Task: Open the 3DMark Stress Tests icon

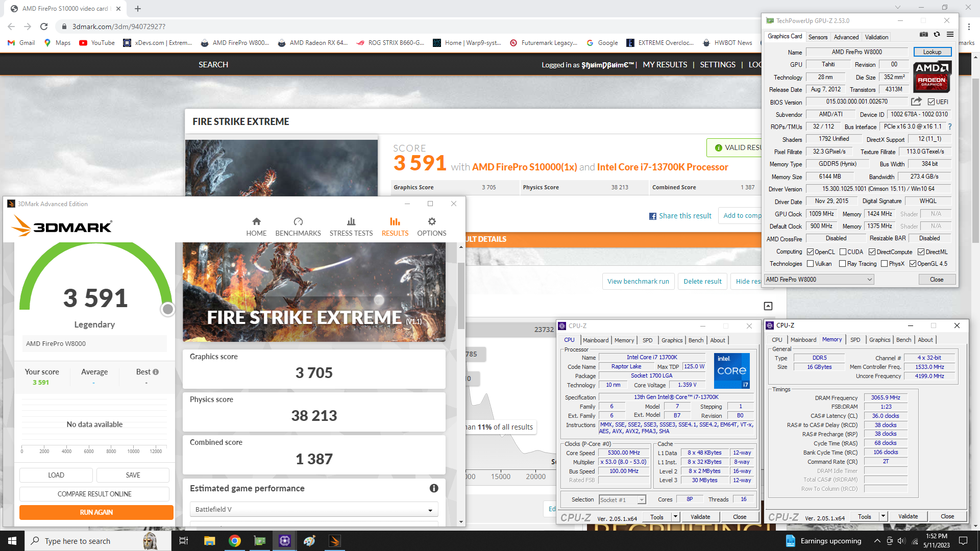Action: pos(351,221)
